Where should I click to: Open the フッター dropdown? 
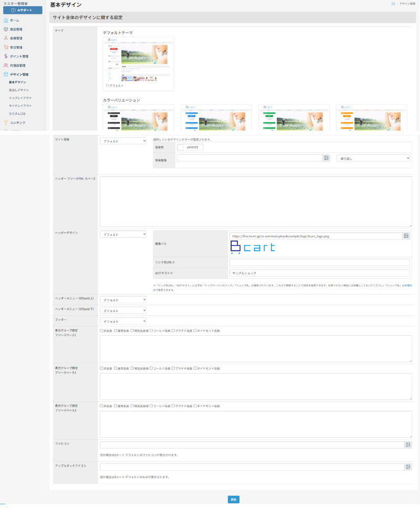123,321
